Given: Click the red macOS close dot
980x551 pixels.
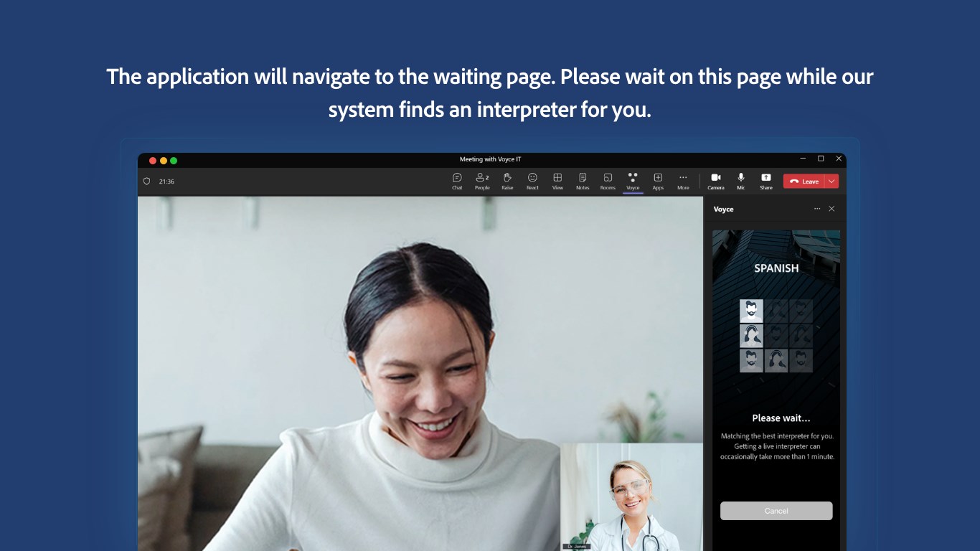Looking at the screenshot, I should click(153, 161).
